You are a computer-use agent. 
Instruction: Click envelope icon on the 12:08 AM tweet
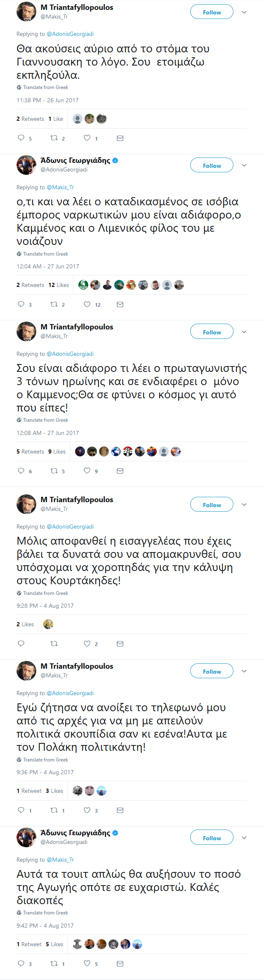coord(120,471)
